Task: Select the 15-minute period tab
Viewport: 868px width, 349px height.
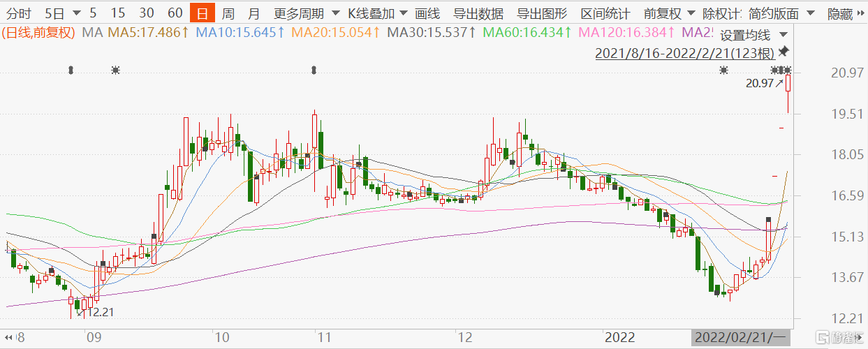Action: tap(118, 13)
